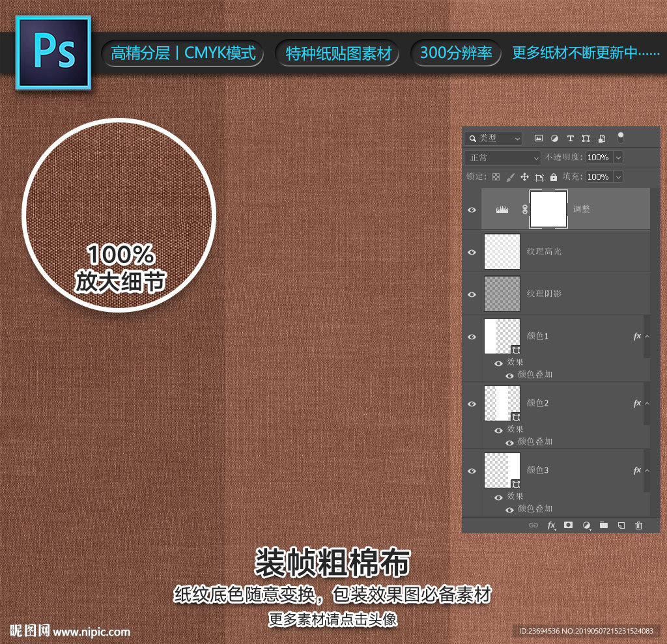Lock image pixels brush icon
Viewport: 667px width, 644px height.
(x=510, y=177)
